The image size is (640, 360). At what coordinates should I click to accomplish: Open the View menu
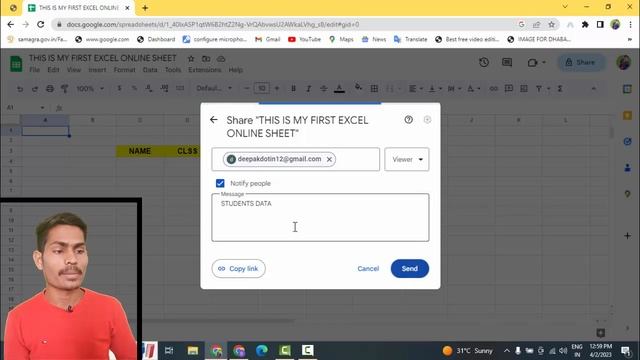74,70
